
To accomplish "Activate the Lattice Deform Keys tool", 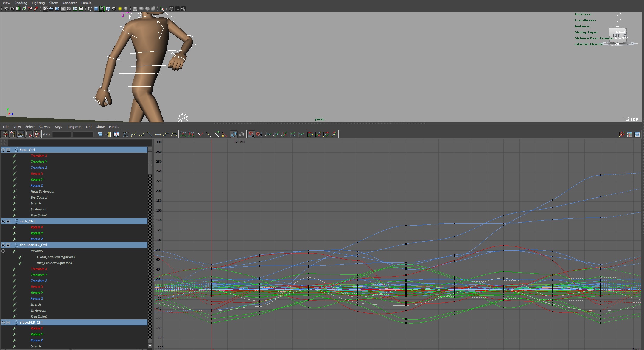I will coord(21,134).
